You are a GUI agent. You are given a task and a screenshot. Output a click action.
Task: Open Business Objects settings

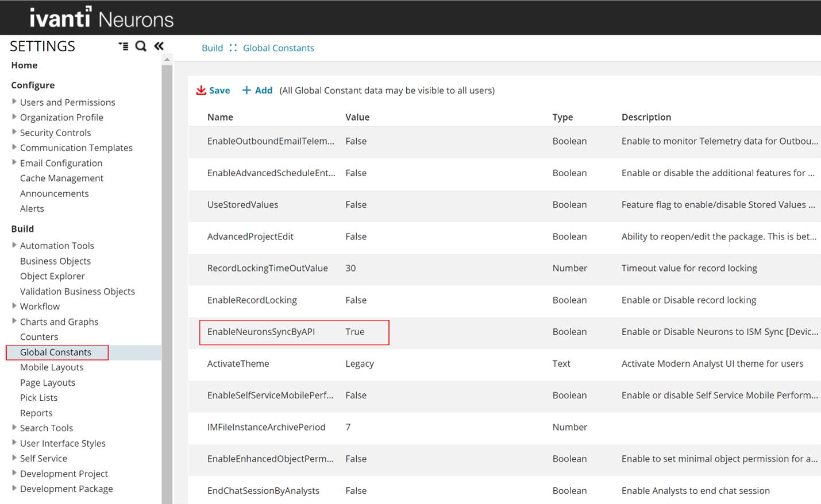click(55, 261)
